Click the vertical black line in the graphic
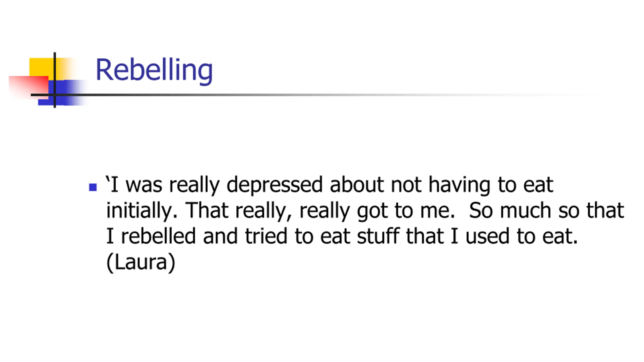The width and height of the screenshot is (644, 362). click(55, 80)
